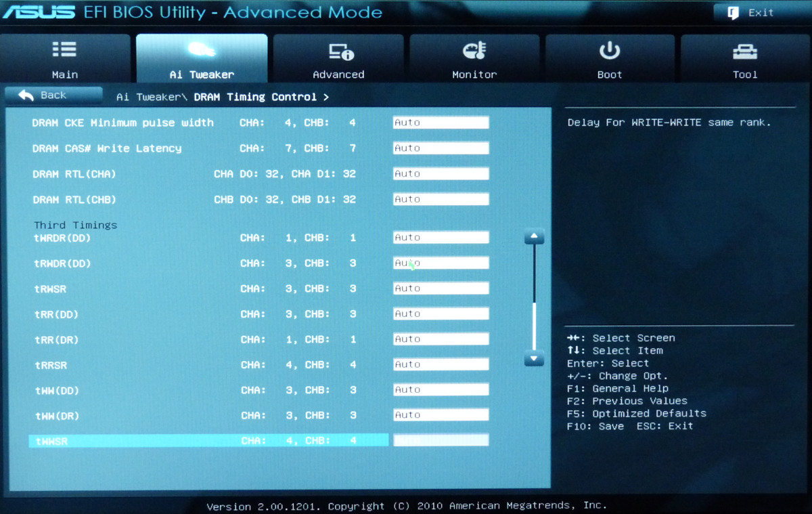This screenshot has width=812, height=514.
Task: Go Back to the previous menu
Action: click(x=54, y=95)
